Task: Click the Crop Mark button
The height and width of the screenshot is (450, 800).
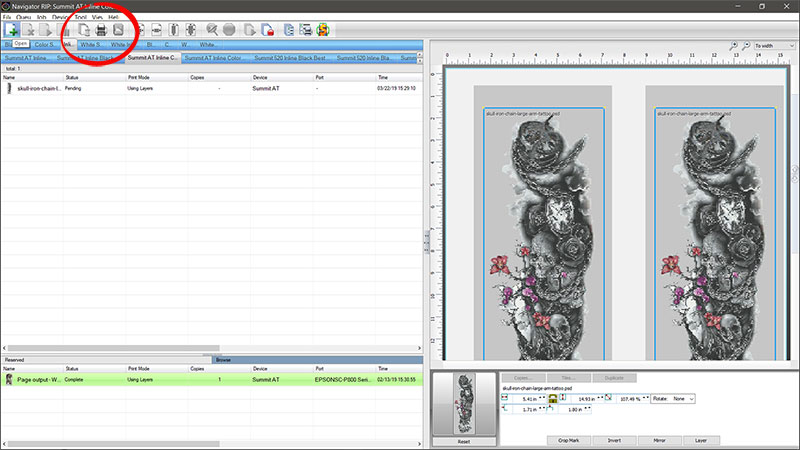Action: pos(568,440)
